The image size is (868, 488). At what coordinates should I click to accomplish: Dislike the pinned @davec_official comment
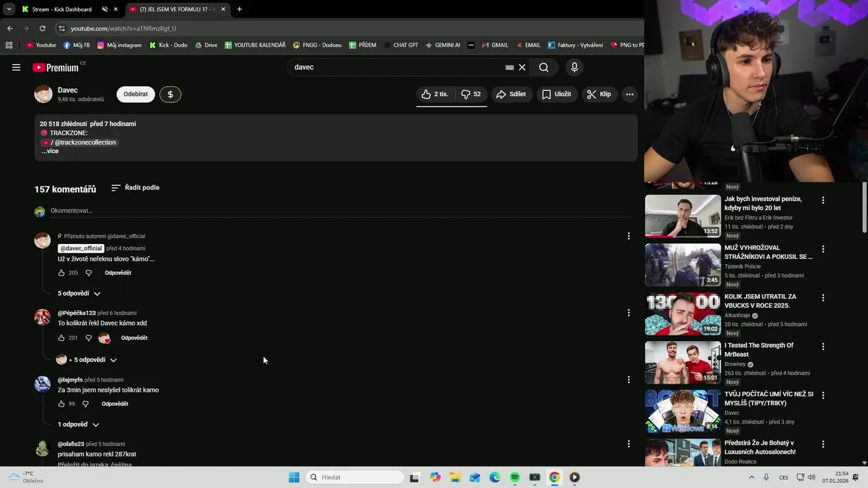(88, 273)
